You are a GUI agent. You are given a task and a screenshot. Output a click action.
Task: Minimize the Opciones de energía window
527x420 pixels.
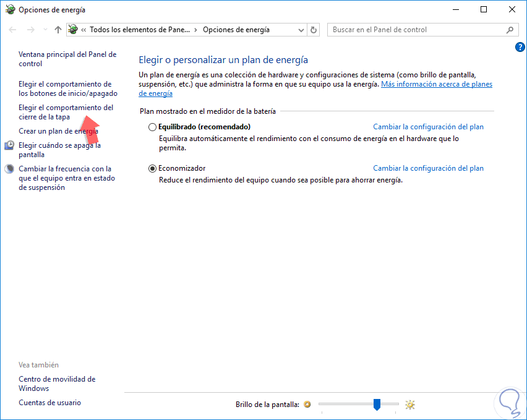pyautogui.click(x=456, y=9)
